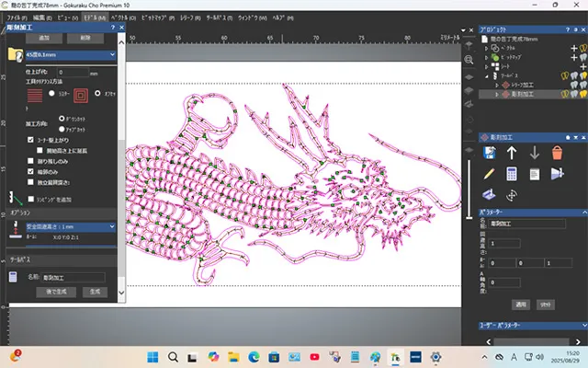Screen dimensions: 588x368
Task: Click the document sheet icon
Action: click(x=534, y=173)
